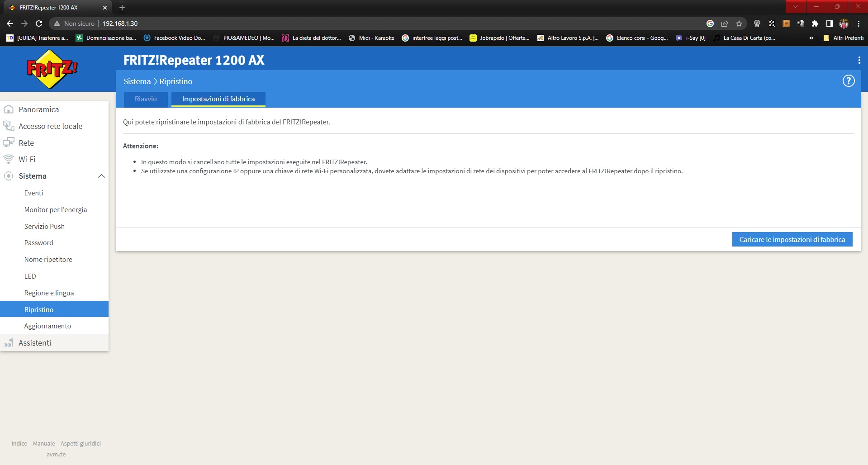Open the Indice footer link

click(19, 443)
